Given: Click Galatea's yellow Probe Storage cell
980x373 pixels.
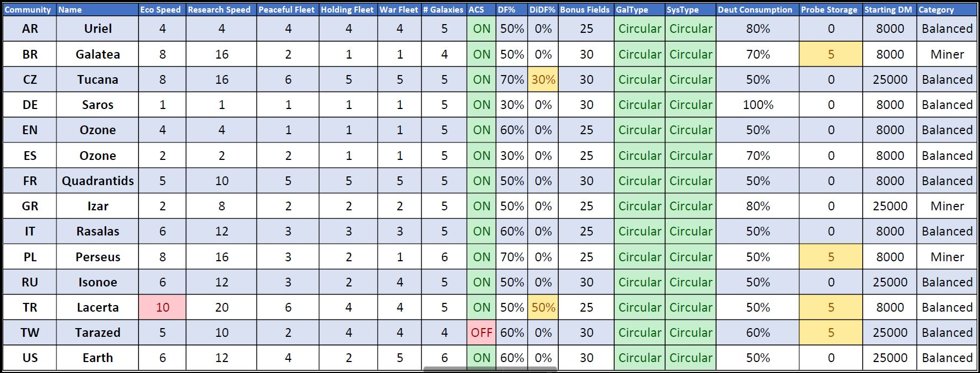Looking at the screenshot, I should (831, 54).
